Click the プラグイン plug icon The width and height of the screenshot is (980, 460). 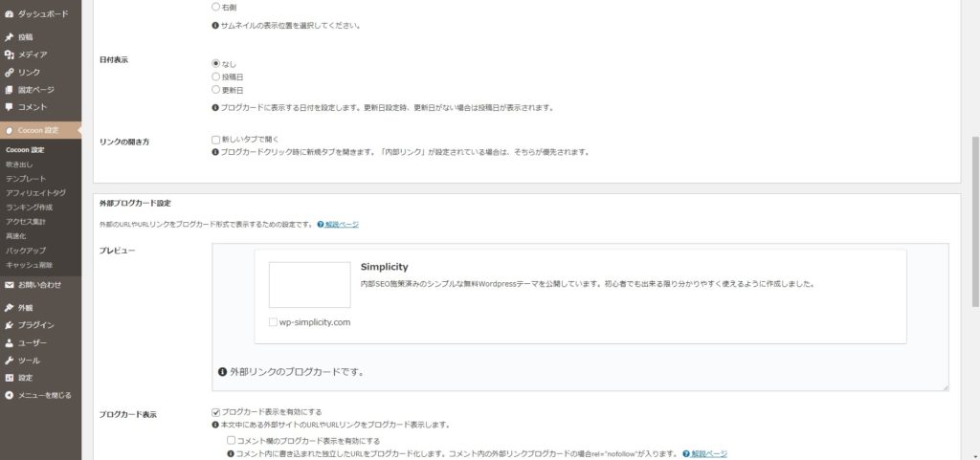click(9, 325)
